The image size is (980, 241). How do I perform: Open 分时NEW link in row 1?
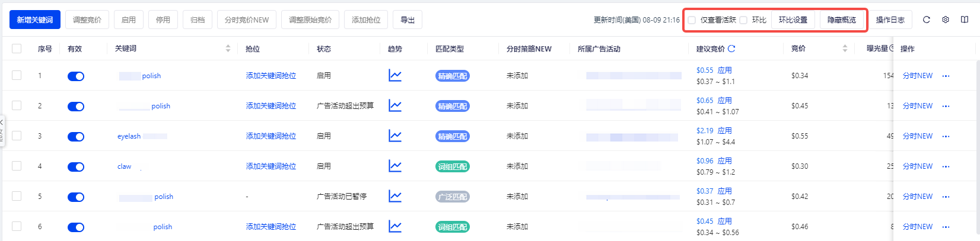918,76
